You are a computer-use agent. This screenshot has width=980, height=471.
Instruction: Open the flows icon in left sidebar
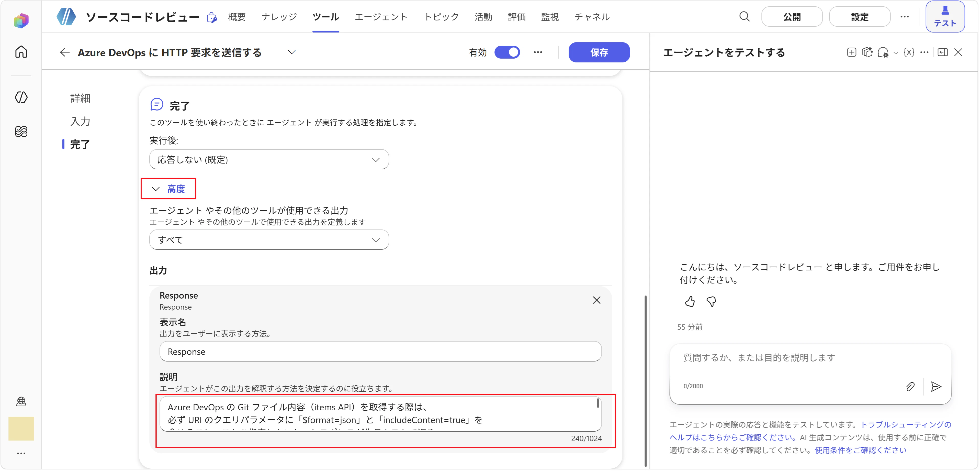click(x=21, y=131)
